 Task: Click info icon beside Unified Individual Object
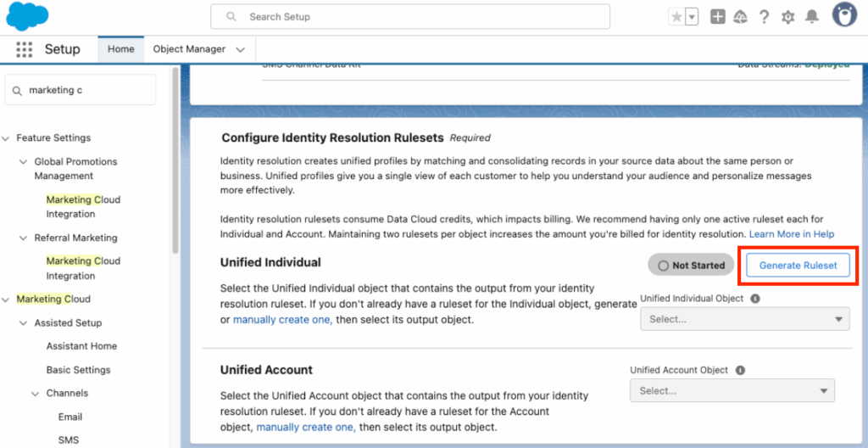coord(754,299)
